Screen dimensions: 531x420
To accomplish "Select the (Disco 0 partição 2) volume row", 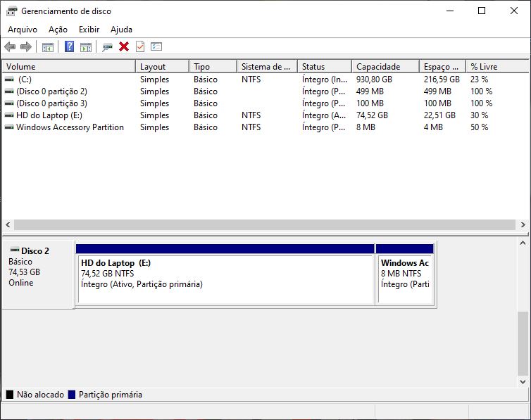I will 265,91.
